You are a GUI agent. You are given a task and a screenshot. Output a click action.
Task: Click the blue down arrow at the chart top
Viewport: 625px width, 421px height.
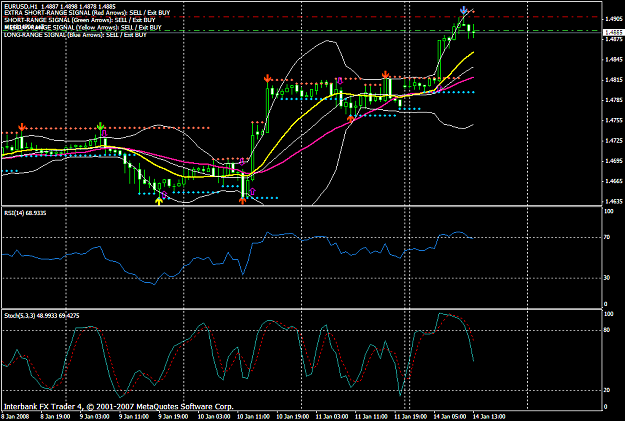463,10
